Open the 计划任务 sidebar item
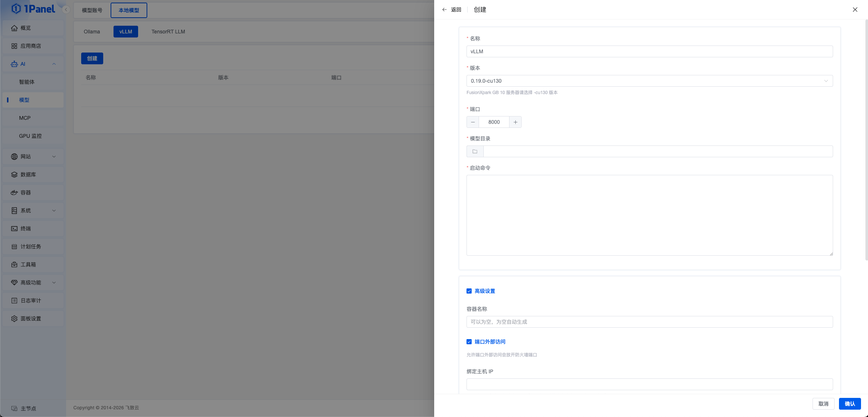This screenshot has width=868, height=417. (x=31, y=247)
